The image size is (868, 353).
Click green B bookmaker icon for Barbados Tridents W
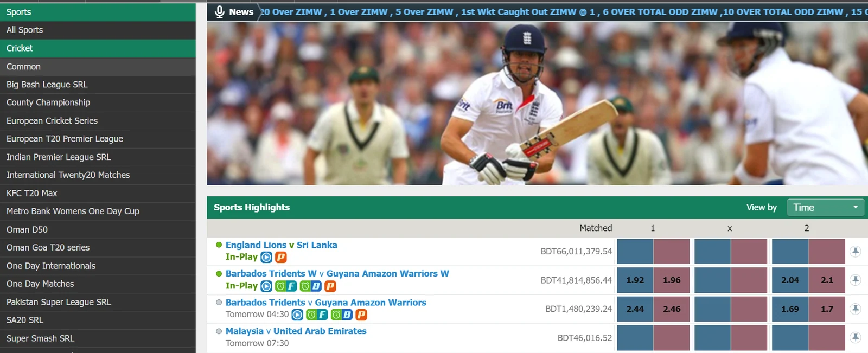311,286
